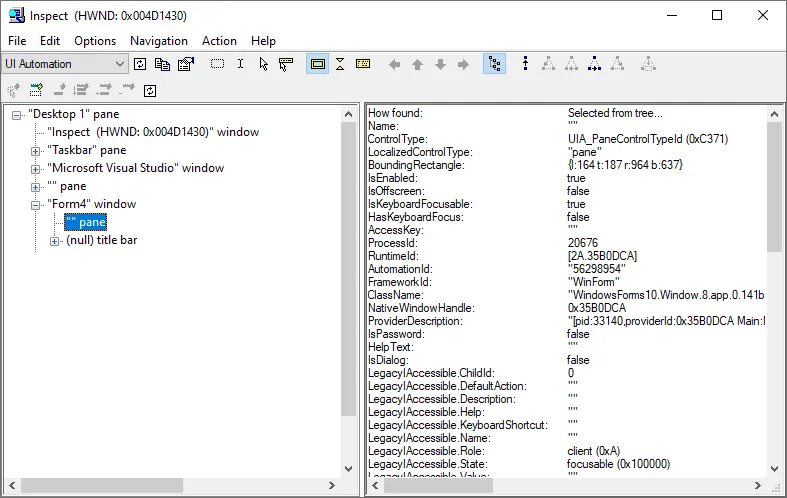
Task: Open the Edit menu
Action: click(50, 41)
